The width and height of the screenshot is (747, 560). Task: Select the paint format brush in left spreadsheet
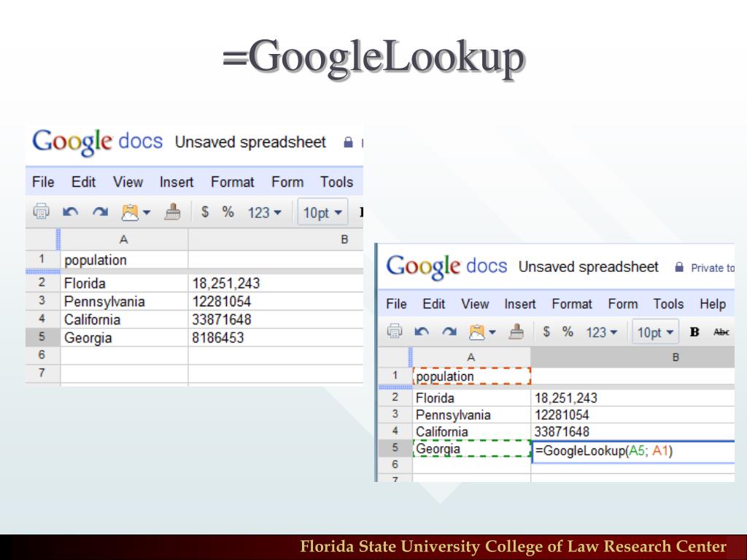point(172,211)
